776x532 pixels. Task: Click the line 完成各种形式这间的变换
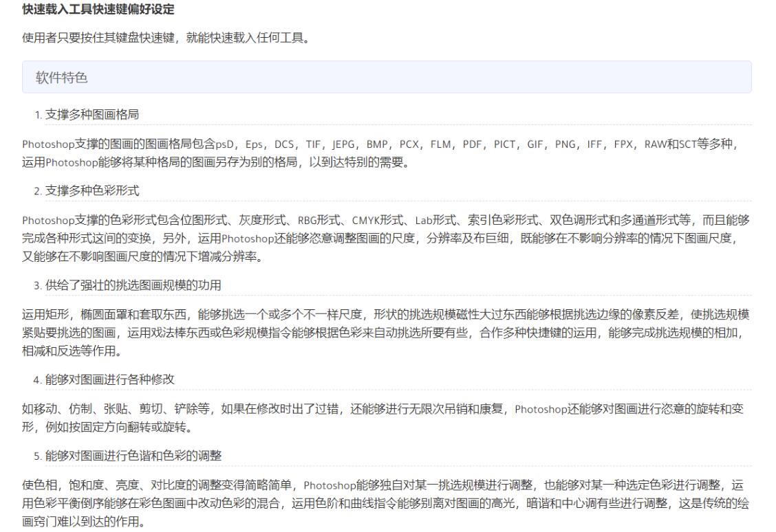(380, 239)
